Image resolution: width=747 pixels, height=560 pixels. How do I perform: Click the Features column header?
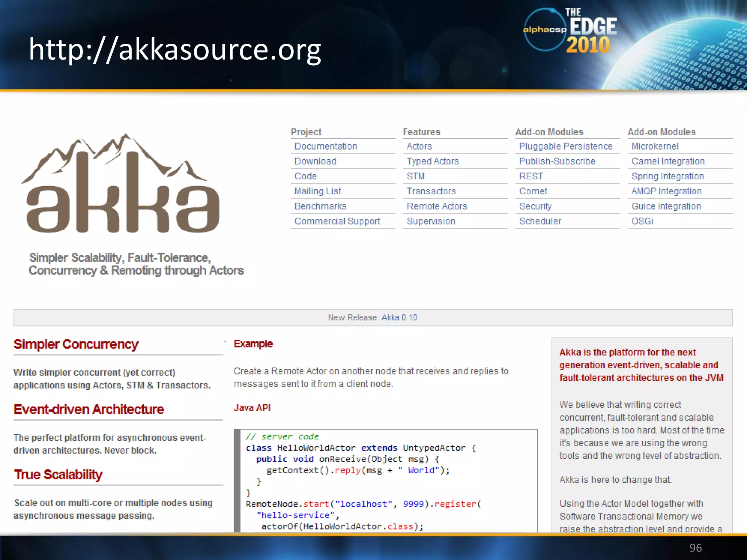422,132
